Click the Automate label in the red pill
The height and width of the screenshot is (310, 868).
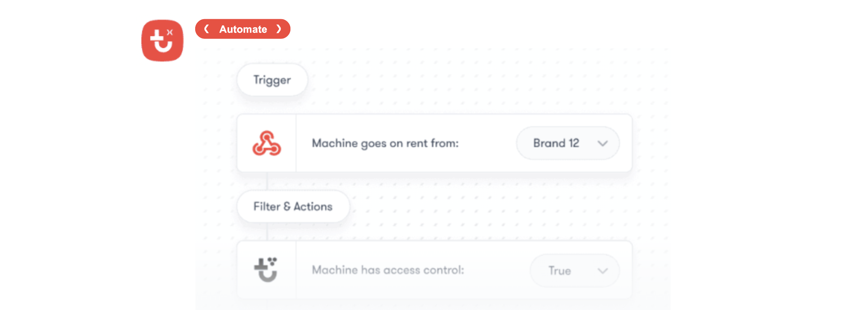pyautogui.click(x=243, y=29)
